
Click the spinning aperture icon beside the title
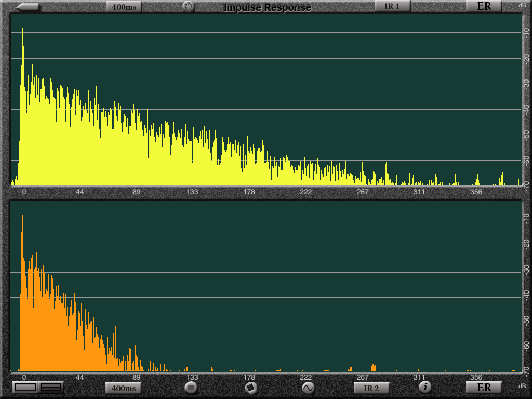coord(188,7)
